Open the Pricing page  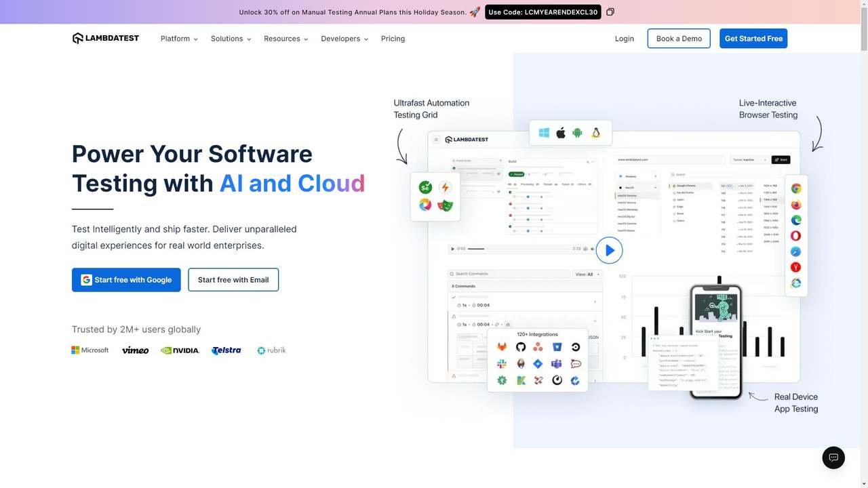[393, 39]
